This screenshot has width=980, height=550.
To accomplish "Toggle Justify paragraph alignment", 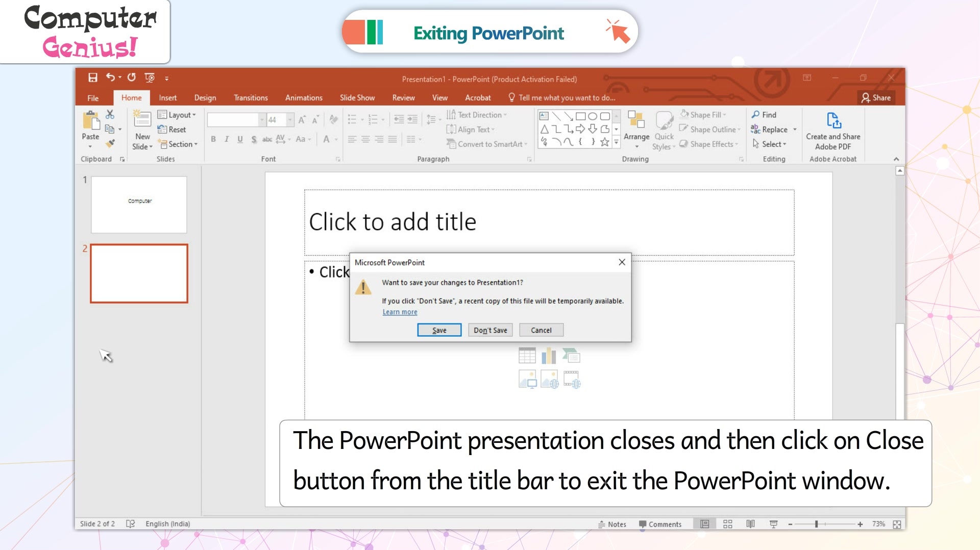I will [x=392, y=139].
